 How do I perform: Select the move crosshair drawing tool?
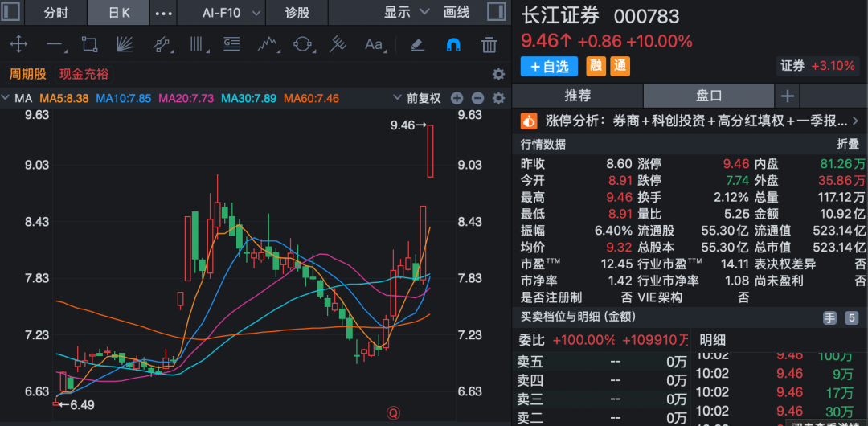(x=18, y=44)
